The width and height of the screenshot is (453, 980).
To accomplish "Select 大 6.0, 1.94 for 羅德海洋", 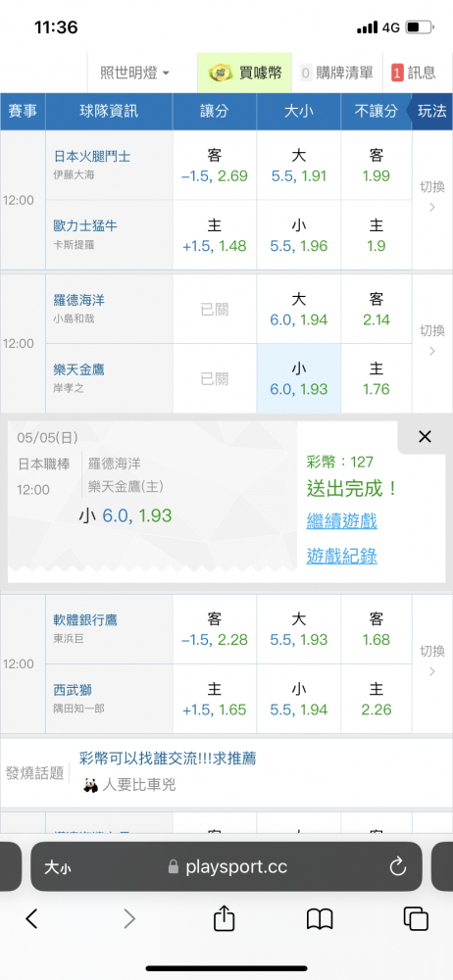I will [298, 310].
